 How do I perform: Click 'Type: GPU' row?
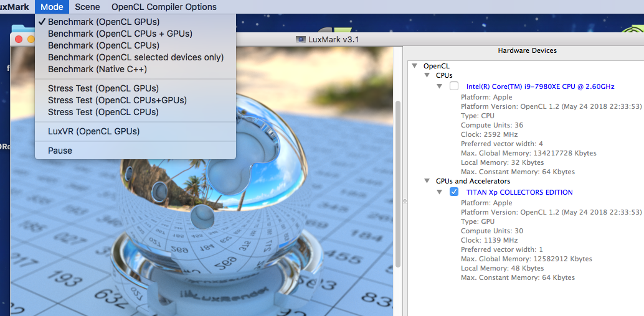click(x=478, y=221)
